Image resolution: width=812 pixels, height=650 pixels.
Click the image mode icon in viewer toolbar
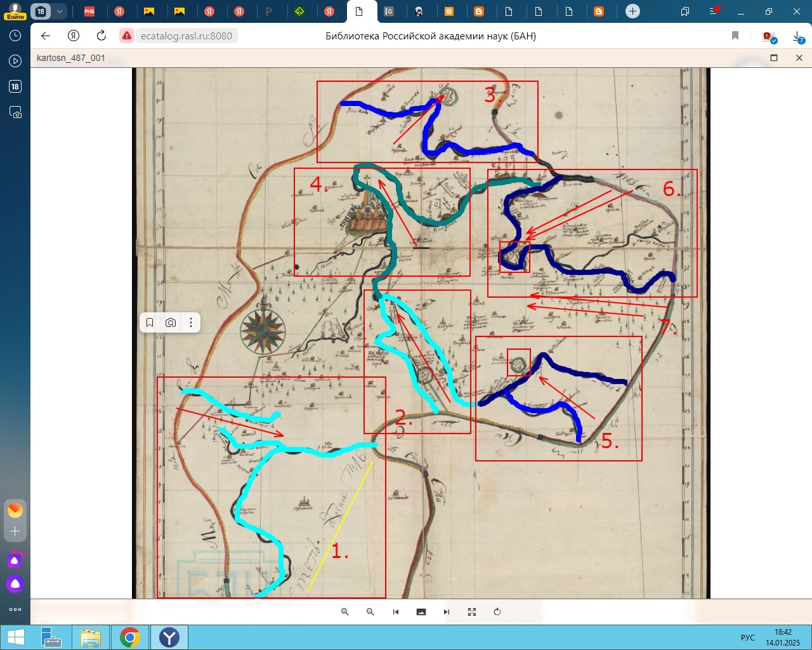point(421,612)
